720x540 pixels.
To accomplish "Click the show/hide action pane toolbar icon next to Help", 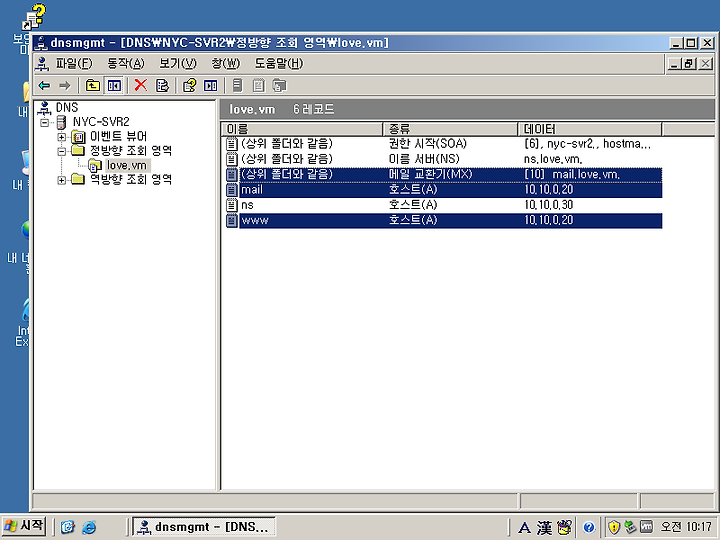I will pyautogui.click(x=211, y=85).
